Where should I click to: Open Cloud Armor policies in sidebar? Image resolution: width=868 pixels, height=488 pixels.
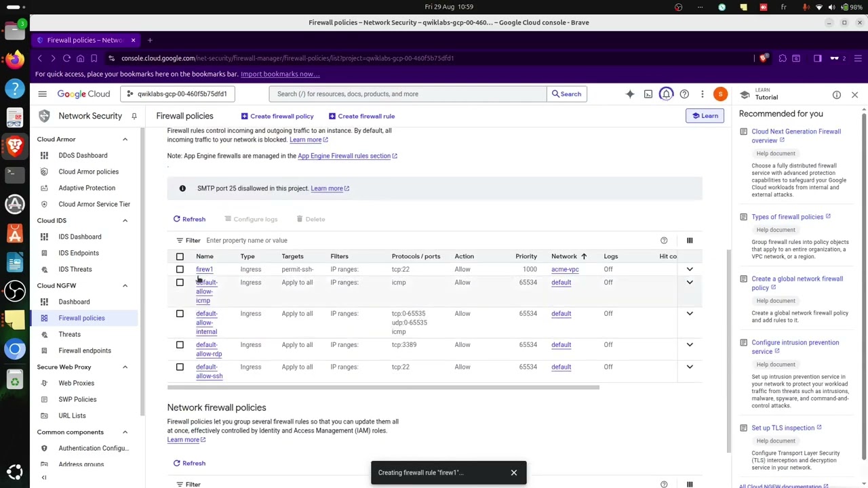[x=88, y=172]
